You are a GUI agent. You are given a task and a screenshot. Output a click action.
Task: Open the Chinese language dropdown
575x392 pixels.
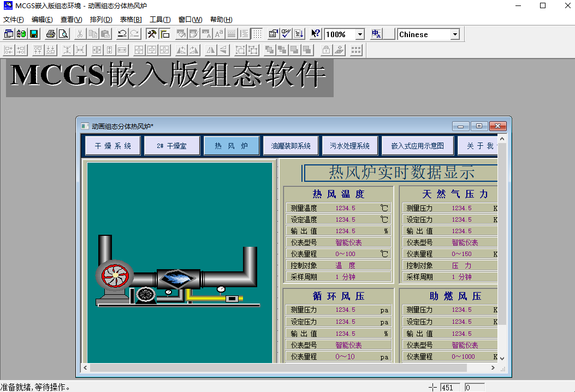[455, 34]
